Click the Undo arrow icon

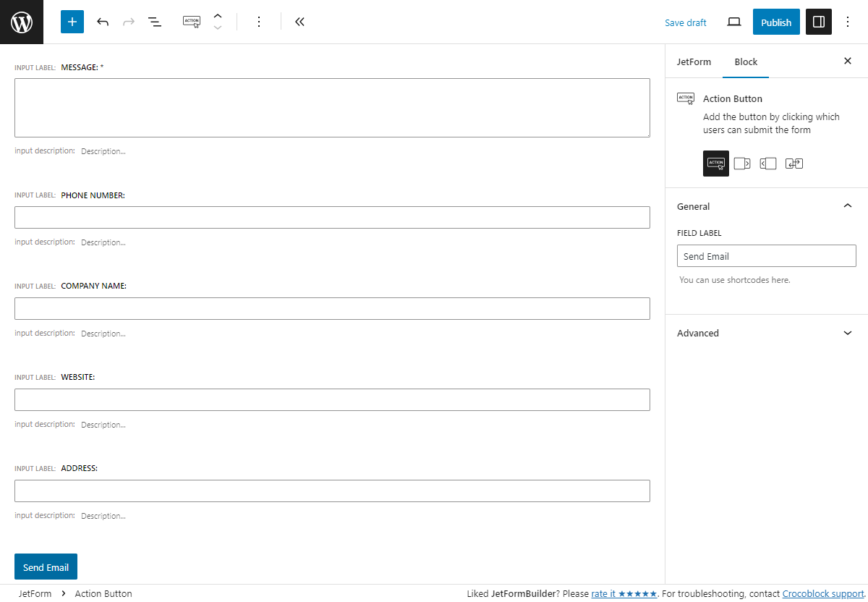(103, 22)
